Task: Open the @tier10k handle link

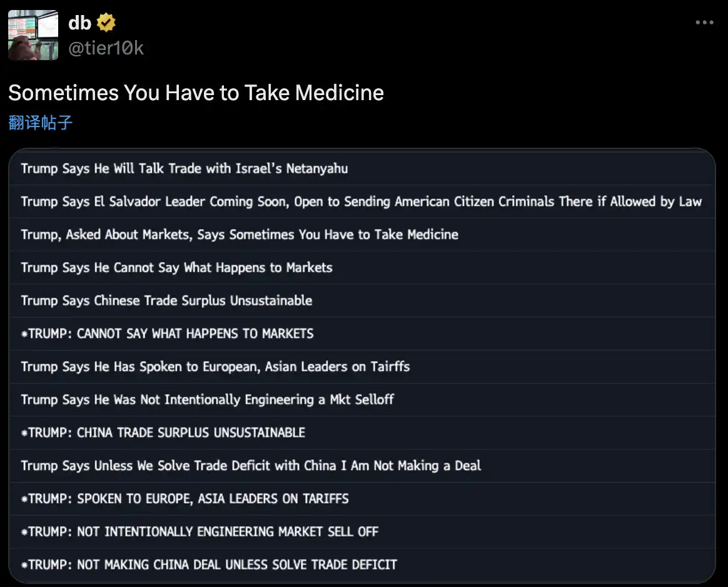Action: (x=106, y=48)
